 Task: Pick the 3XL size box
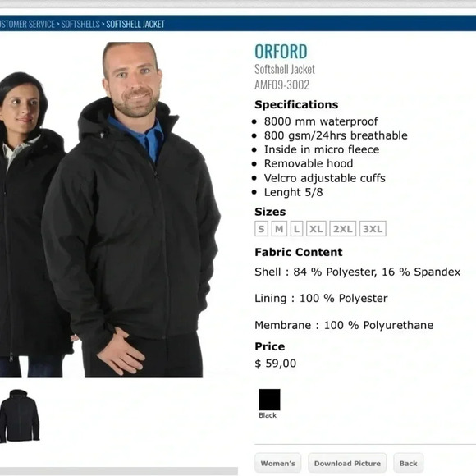pyautogui.click(x=373, y=229)
